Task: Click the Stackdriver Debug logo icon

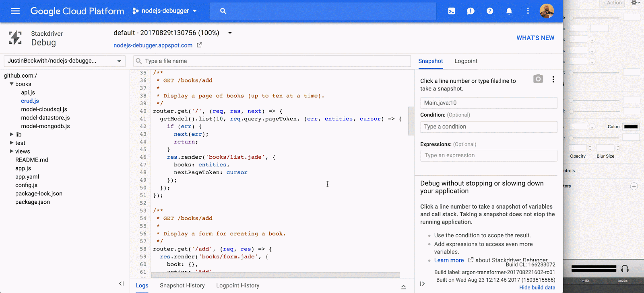Action: click(x=15, y=38)
